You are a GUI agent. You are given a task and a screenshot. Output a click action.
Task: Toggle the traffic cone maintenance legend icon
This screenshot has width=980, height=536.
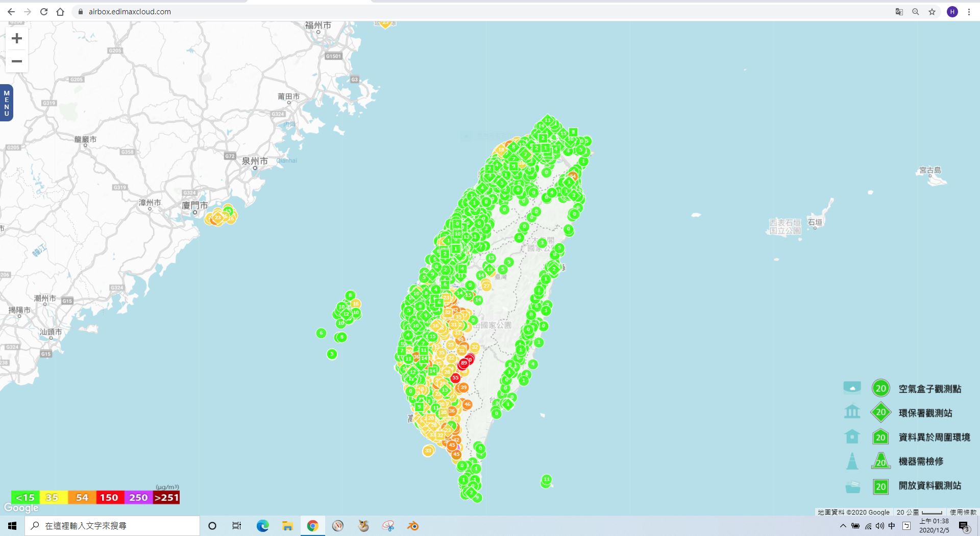(852, 461)
